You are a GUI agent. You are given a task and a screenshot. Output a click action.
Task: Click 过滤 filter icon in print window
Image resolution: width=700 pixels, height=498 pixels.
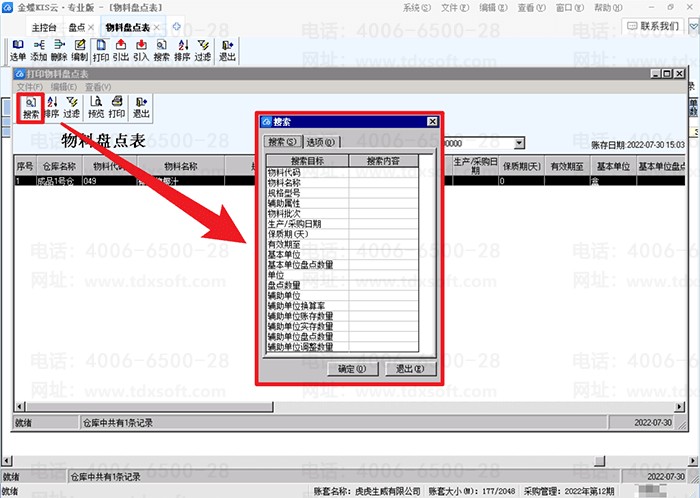pyautogui.click(x=71, y=106)
